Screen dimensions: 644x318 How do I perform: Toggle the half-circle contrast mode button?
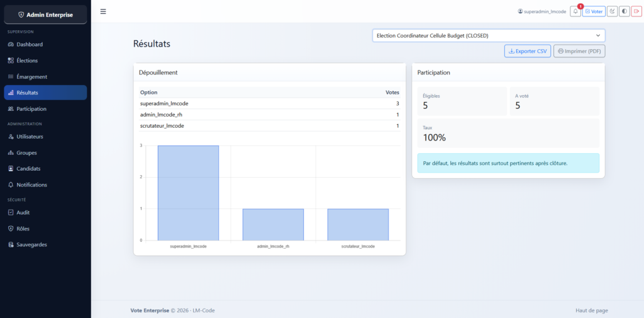click(x=625, y=11)
